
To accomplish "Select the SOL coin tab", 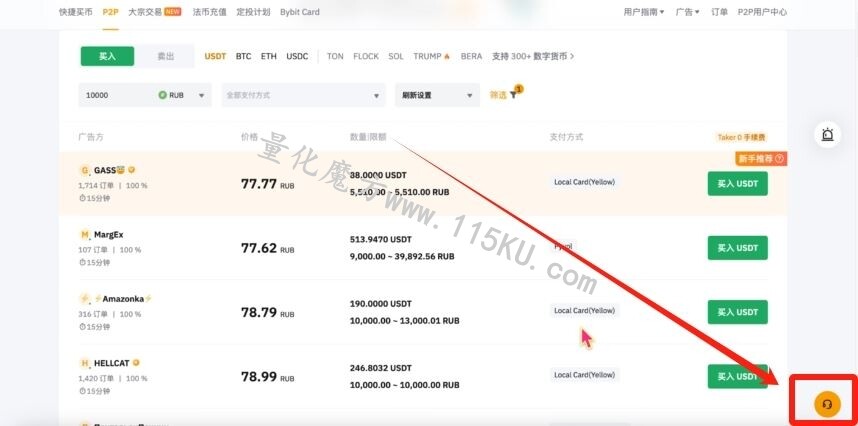I will [x=396, y=56].
